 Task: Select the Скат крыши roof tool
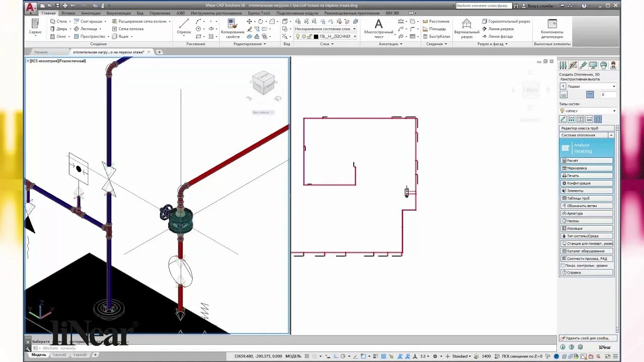click(x=88, y=22)
